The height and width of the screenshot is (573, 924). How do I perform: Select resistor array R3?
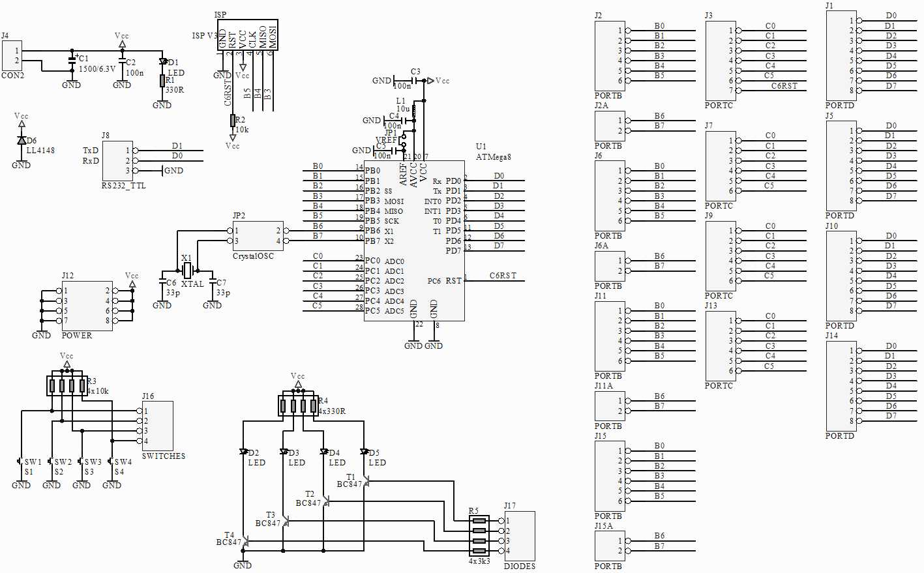67,386
